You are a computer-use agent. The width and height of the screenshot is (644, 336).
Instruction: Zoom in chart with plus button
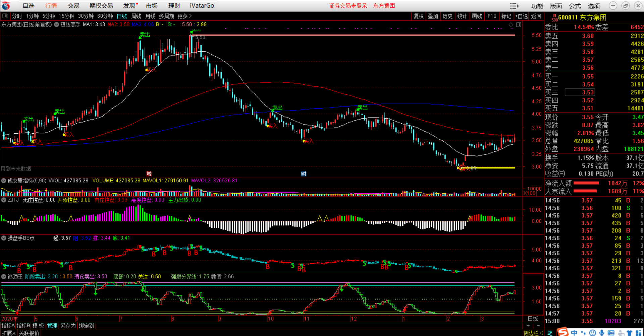point(528,325)
